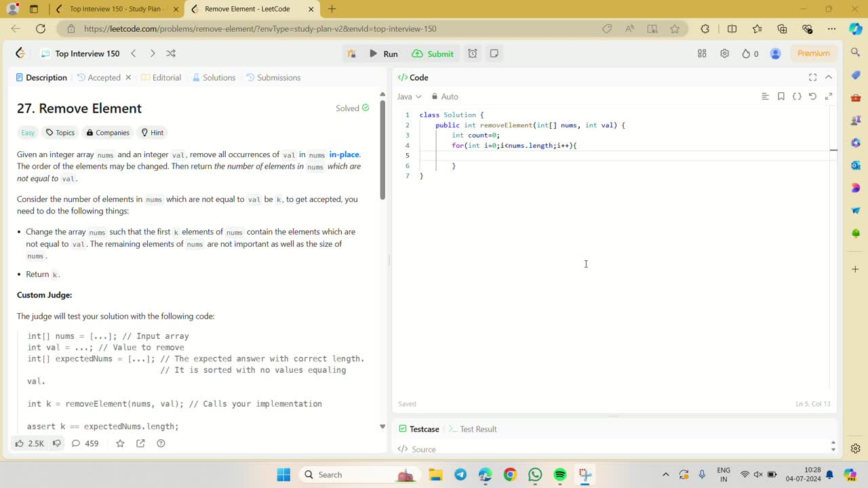This screenshot has height=488, width=868.
Task: Open a new browser tab
Action: coord(332,9)
